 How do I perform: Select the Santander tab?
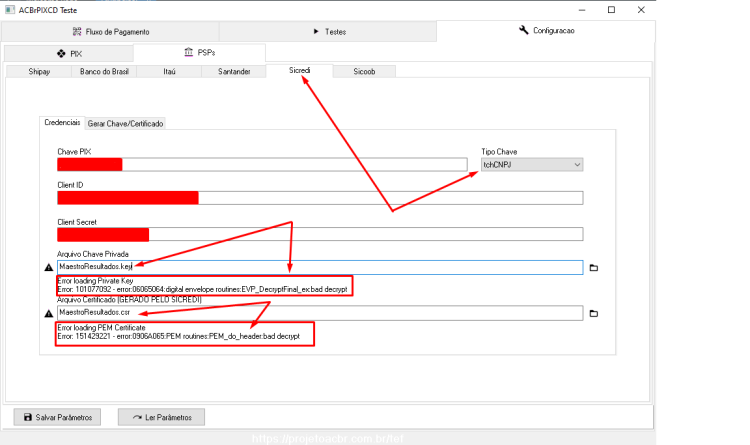point(234,71)
